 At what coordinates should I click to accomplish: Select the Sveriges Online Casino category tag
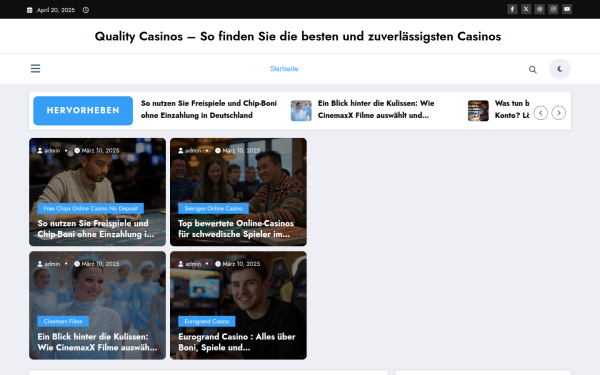tap(214, 209)
